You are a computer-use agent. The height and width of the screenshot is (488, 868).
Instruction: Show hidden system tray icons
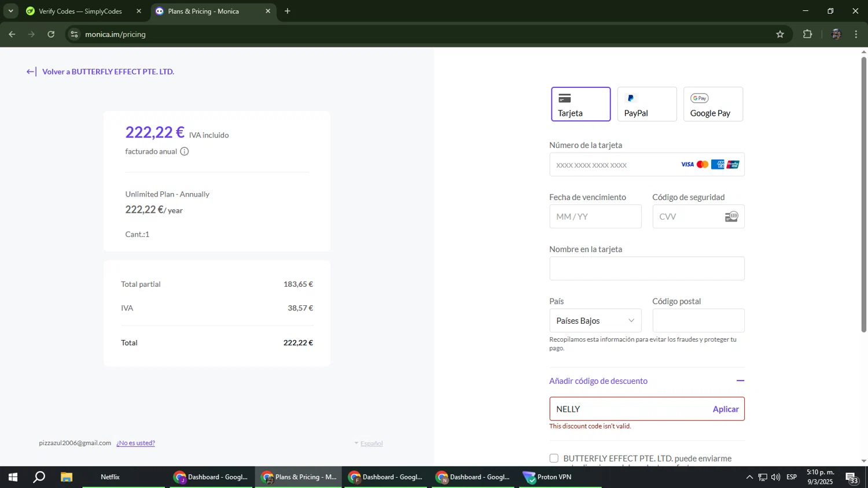coord(749,477)
